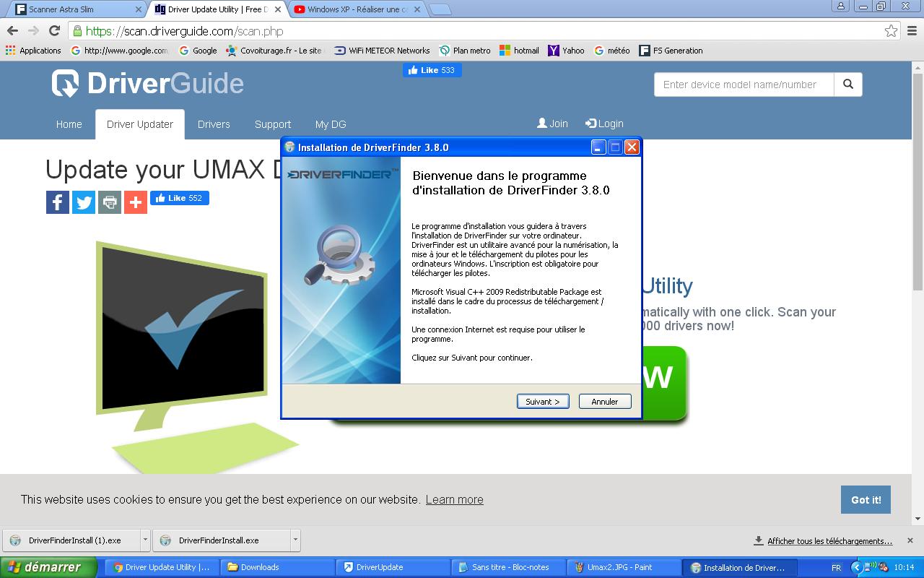The height and width of the screenshot is (578, 924).
Task: Open the Drivers menu item
Action: tap(214, 124)
